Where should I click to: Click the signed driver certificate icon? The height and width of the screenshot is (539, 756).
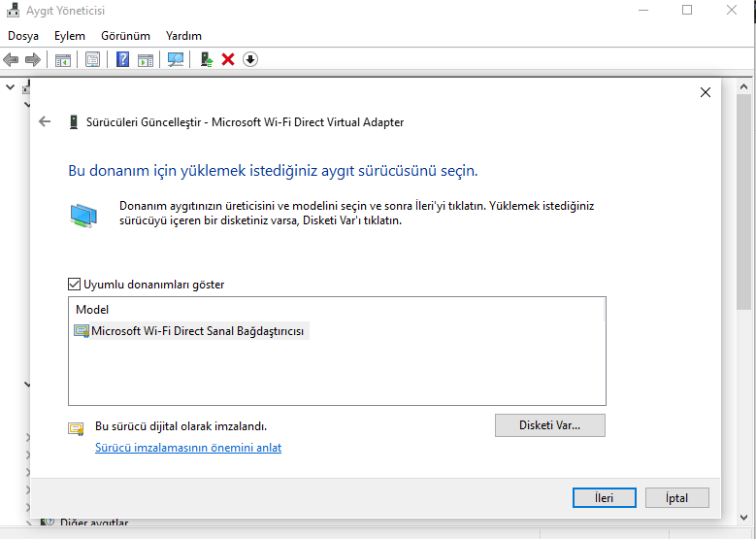click(76, 428)
